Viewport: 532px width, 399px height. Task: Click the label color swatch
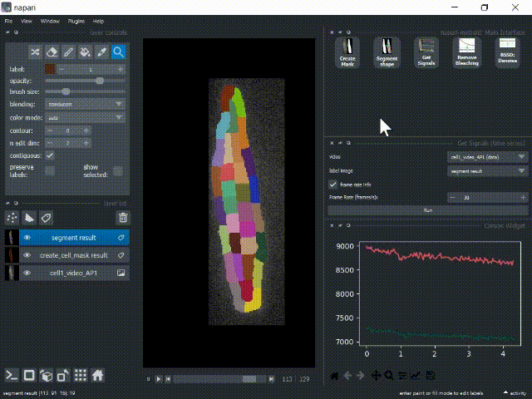(50, 69)
